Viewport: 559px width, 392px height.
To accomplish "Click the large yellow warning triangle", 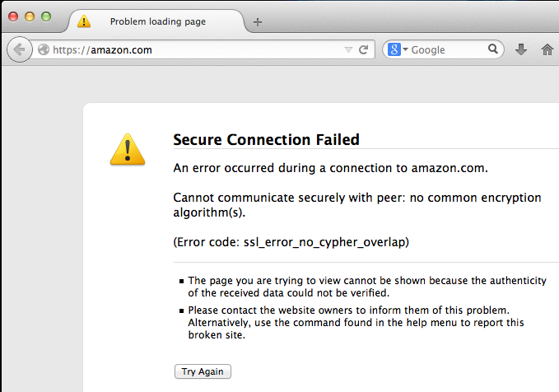I will click(x=128, y=149).
